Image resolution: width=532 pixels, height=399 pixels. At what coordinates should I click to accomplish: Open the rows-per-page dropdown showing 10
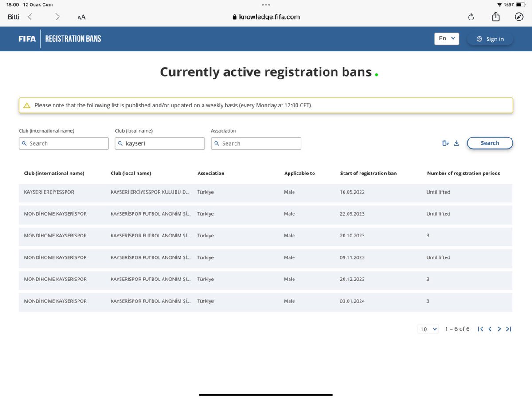pos(428,329)
